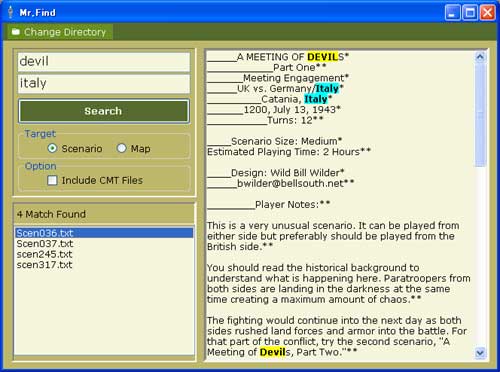Enable the Include CMT Files checkbox
The height and width of the screenshot is (372, 500).
[52, 180]
